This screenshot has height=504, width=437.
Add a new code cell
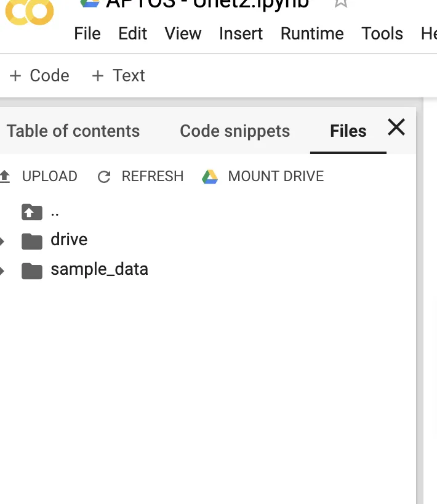pyautogui.click(x=38, y=75)
